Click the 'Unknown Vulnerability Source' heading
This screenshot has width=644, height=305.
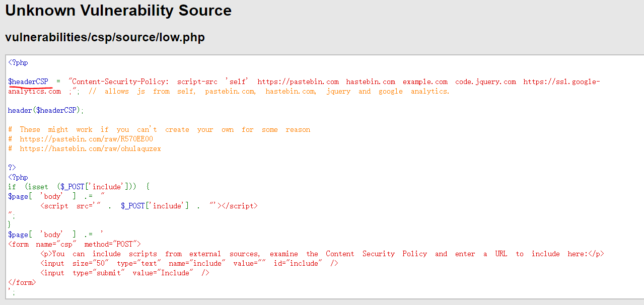(118, 11)
